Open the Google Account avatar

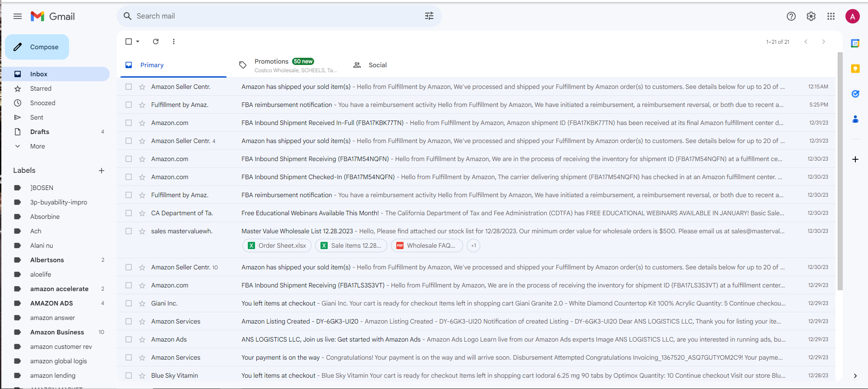click(x=853, y=17)
